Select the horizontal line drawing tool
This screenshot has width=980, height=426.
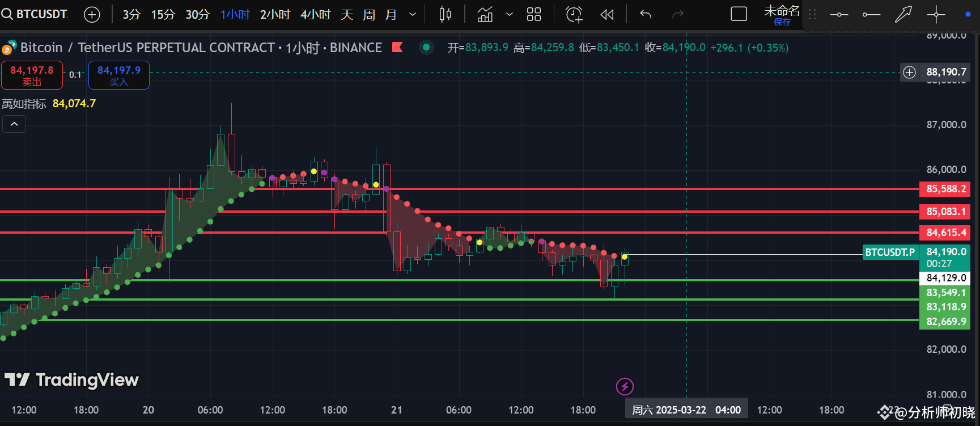click(x=839, y=15)
